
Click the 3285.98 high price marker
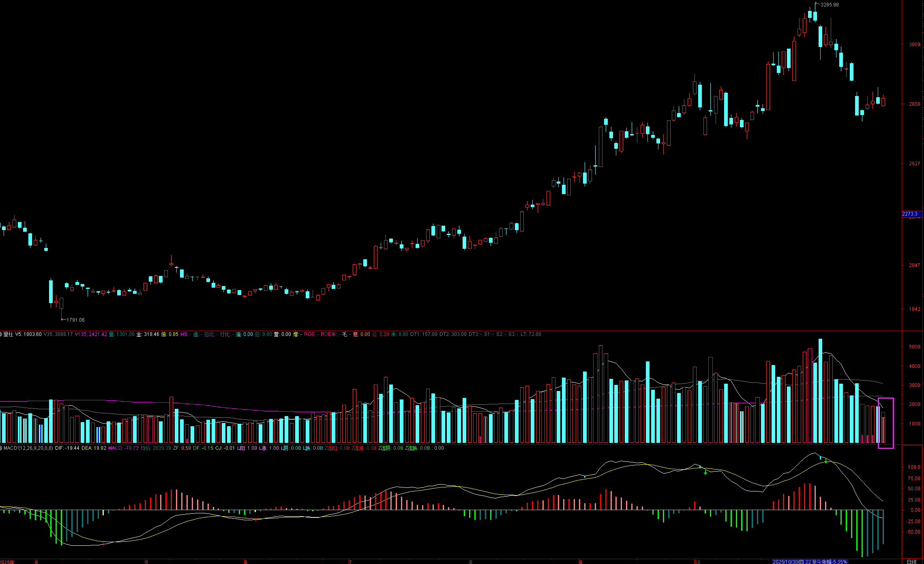(829, 5)
